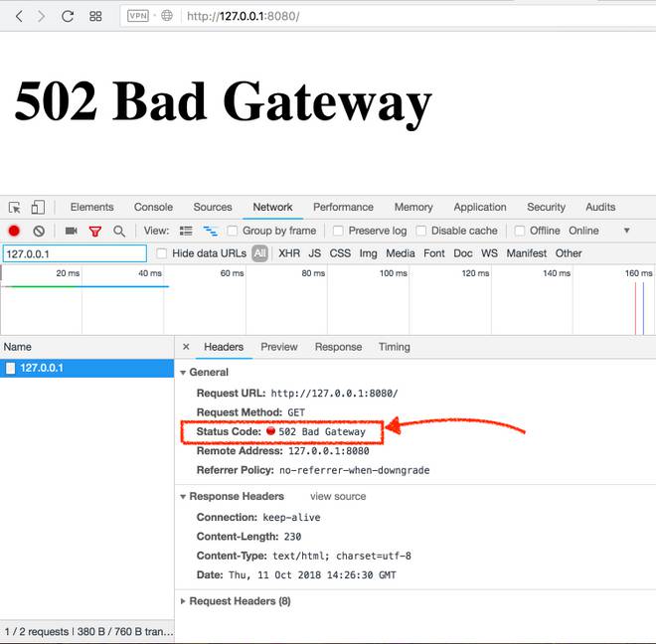This screenshot has width=656, height=644.
Task: Click the browser back arrow
Action: tap(18, 17)
